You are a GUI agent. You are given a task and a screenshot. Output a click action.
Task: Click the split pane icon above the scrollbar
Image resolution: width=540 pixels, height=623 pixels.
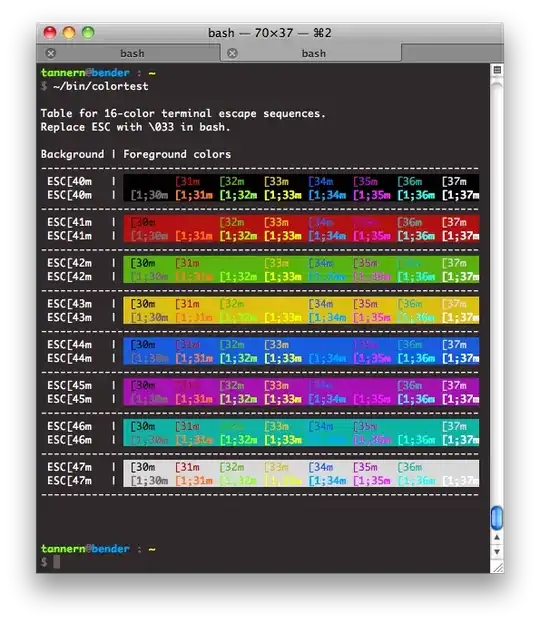(x=497, y=70)
